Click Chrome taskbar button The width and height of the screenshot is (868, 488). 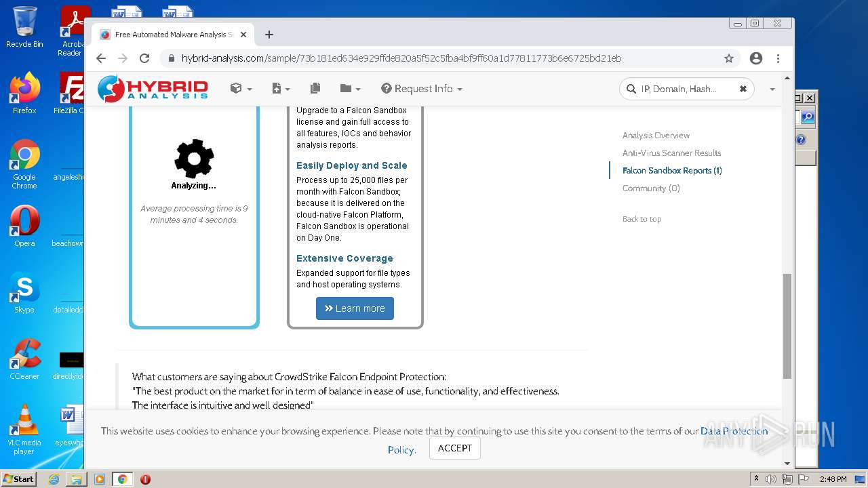pos(122,479)
